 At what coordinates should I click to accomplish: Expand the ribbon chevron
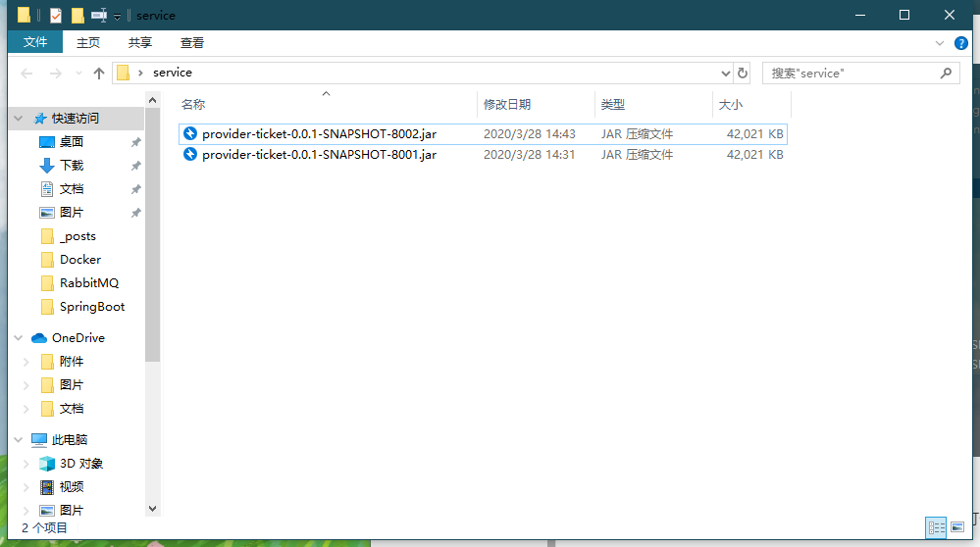[x=939, y=43]
